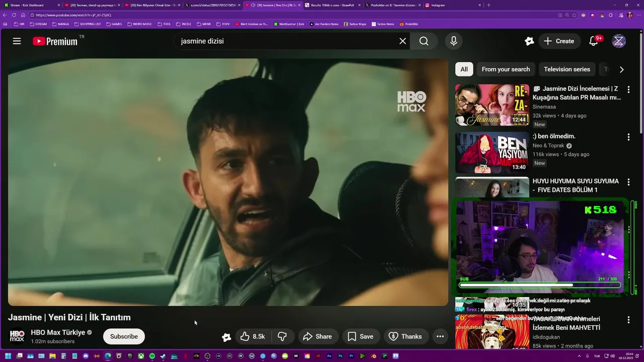Image resolution: width=644 pixels, height=362 pixels.
Task: Open the sparkle Ask icon beside Create
Action: click(x=529, y=41)
